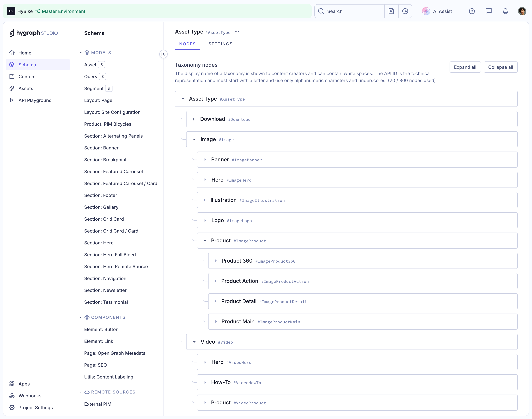Collapse the Models section in Schema
This screenshot has height=419, width=532.
81,53
